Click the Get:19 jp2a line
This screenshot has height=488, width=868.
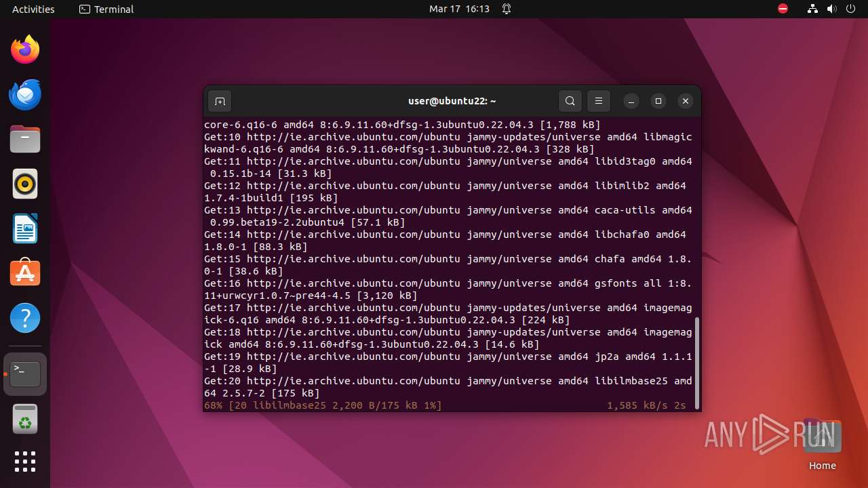448,363
